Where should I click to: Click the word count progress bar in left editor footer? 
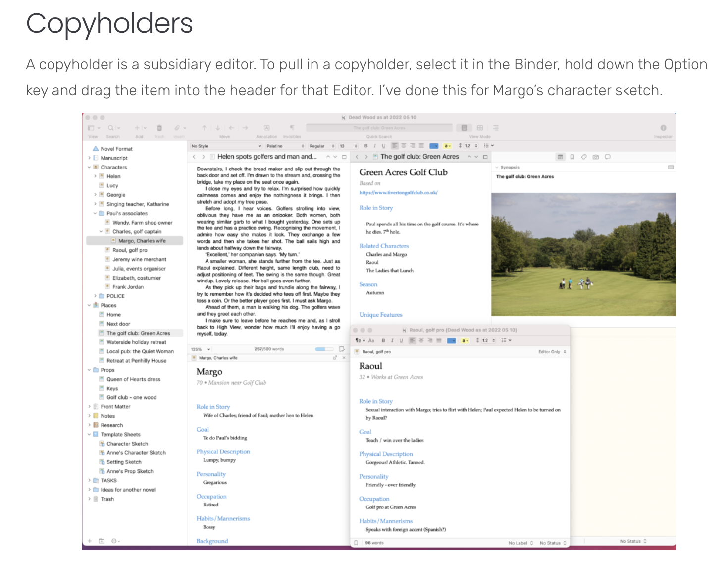click(x=324, y=349)
